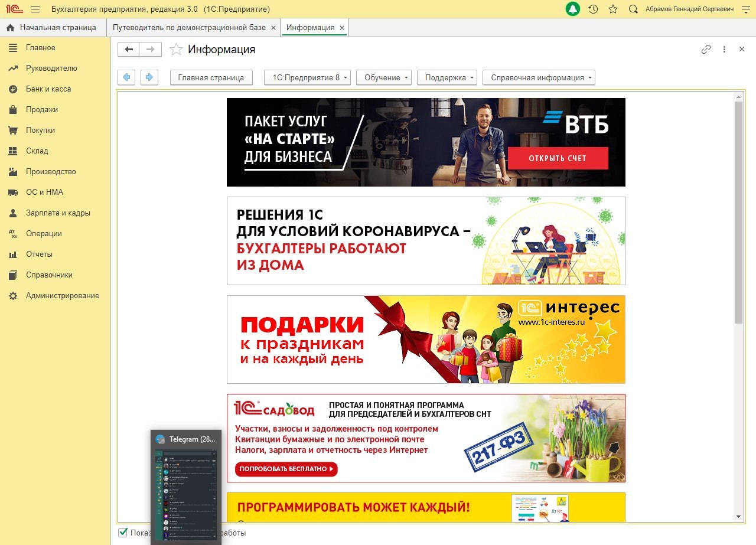The width and height of the screenshot is (756, 545).
Task: Expand the Обучение dropdown
Action: [x=383, y=77]
